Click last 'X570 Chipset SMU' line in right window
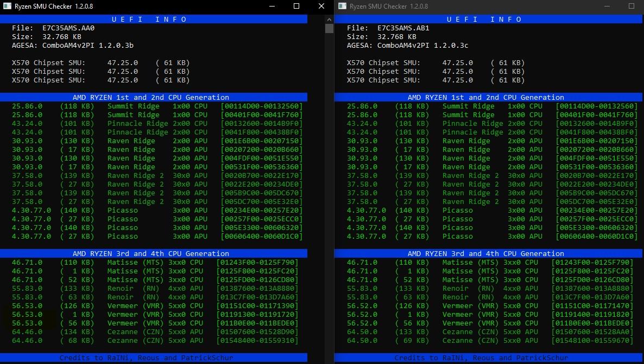 point(436,80)
